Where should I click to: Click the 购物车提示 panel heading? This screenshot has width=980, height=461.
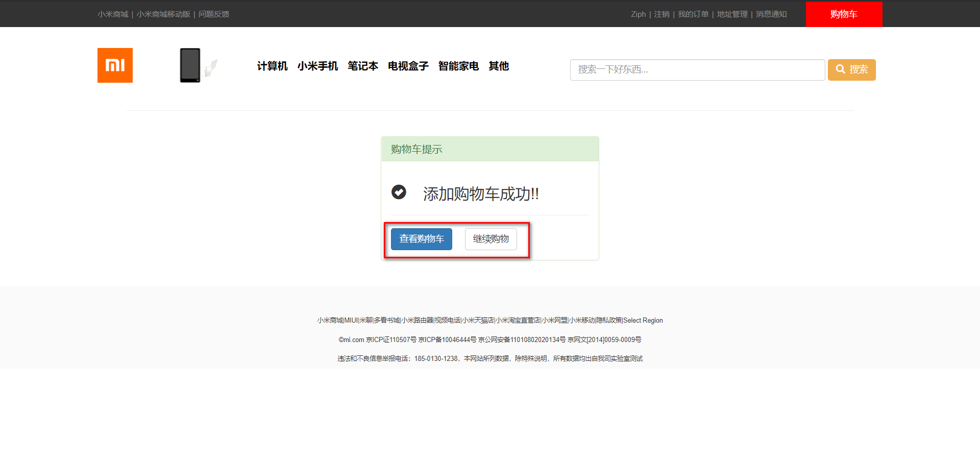416,149
